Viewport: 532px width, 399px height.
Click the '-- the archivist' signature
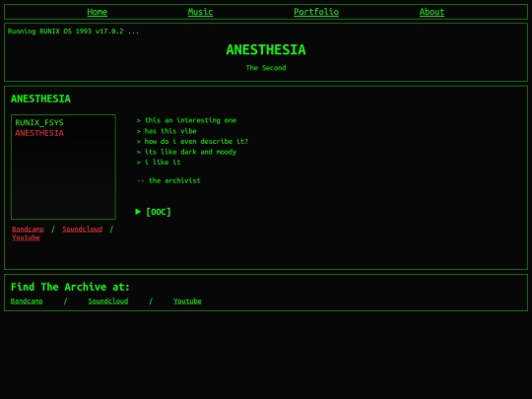[x=168, y=180]
